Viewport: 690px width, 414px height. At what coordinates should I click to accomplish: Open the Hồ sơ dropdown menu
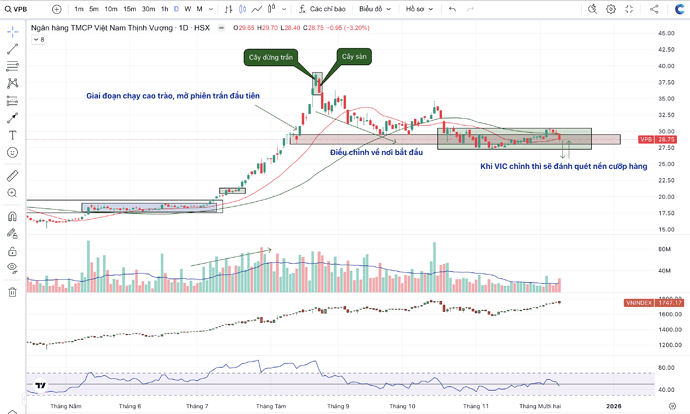point(419,9)
